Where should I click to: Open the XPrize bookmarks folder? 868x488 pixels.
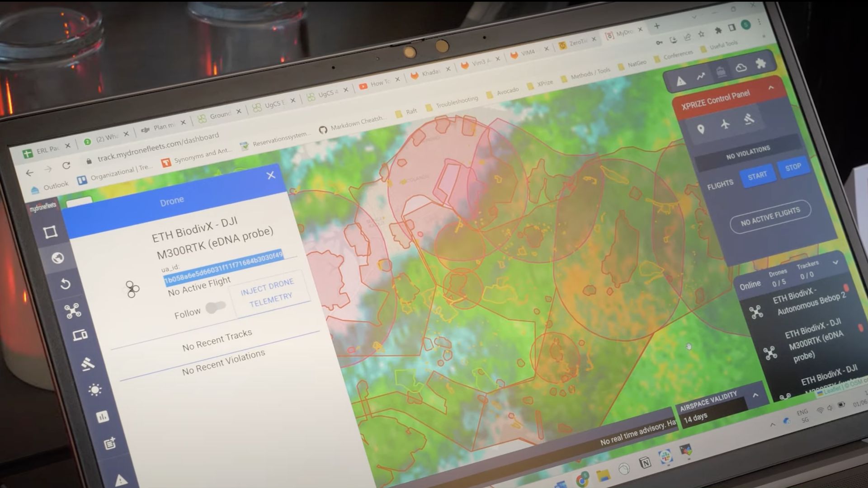click(x=540, y=84)
